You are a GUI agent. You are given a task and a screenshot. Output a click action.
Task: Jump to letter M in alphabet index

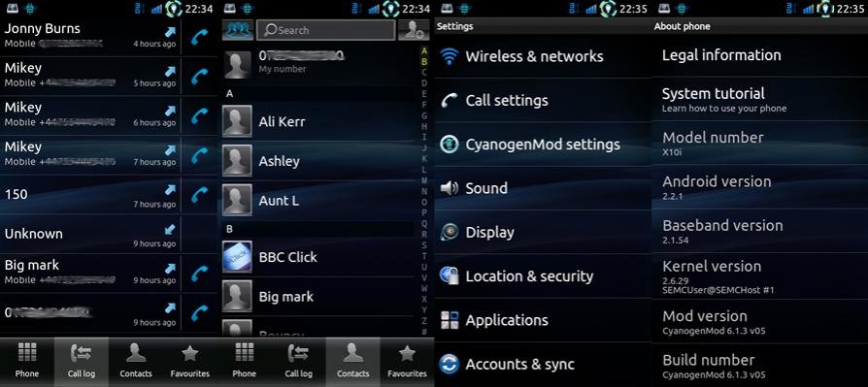coord(424,180)
